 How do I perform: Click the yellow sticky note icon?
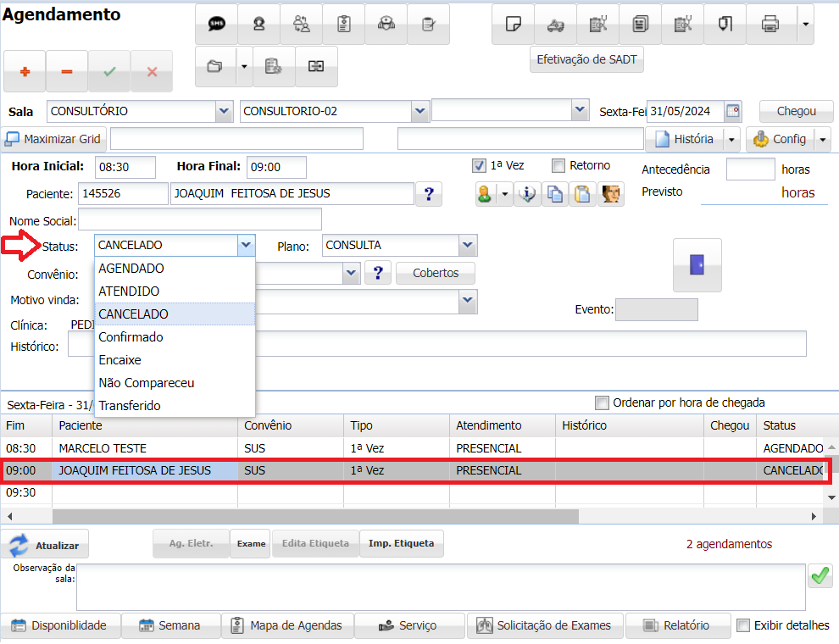[513, 25]
